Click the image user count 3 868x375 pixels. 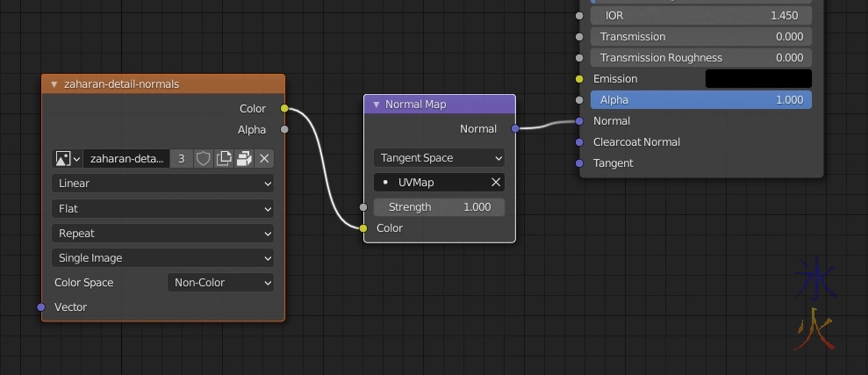tap(182, 159)
